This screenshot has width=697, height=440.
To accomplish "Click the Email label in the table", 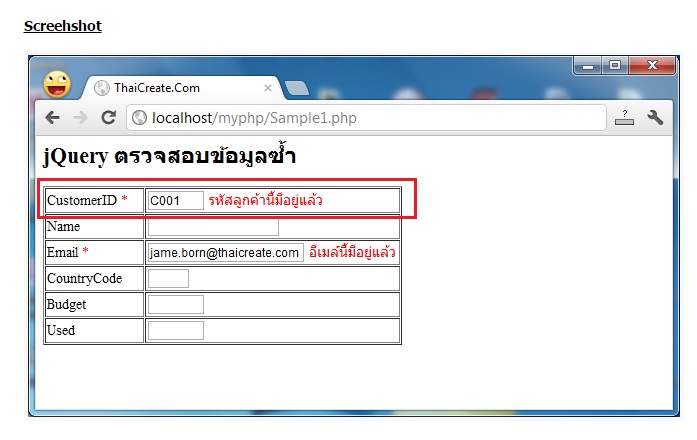I will click(62, 252).
